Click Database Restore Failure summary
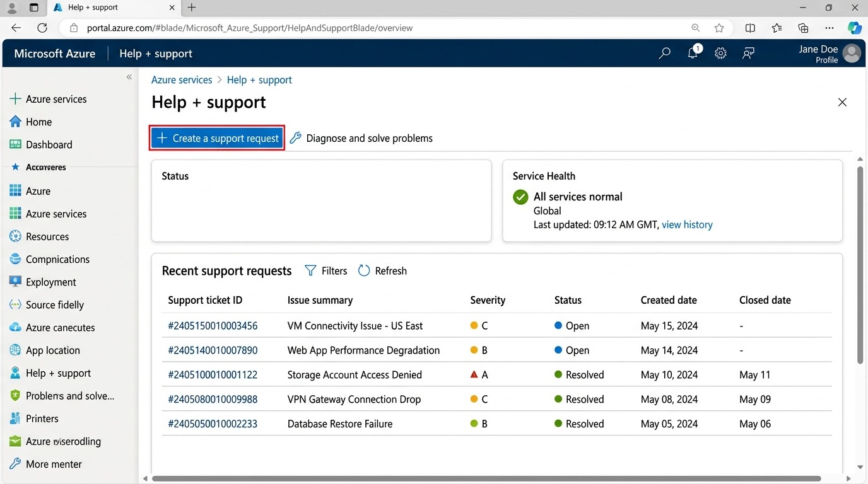Image resolution: width=868 pixels, height=484 pixels. (340, 424)
